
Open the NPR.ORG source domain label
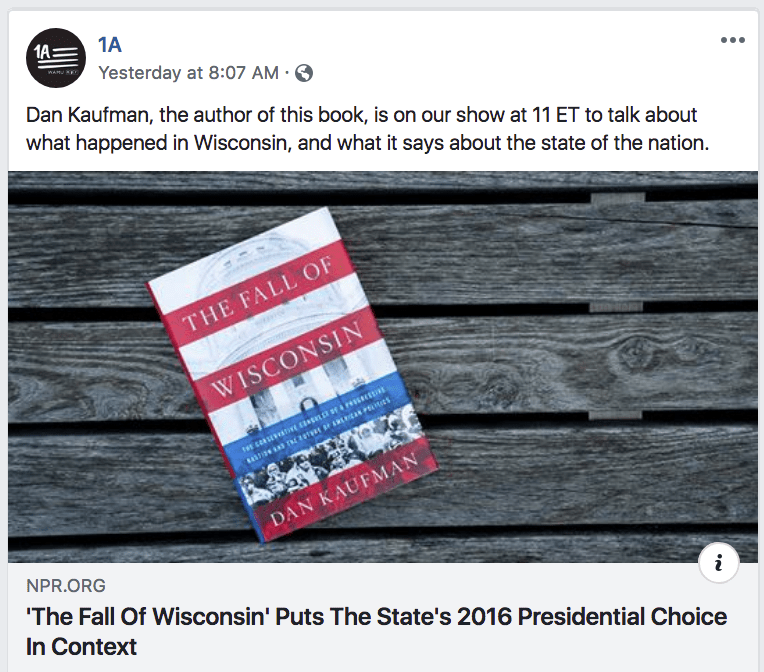(66, 586)
